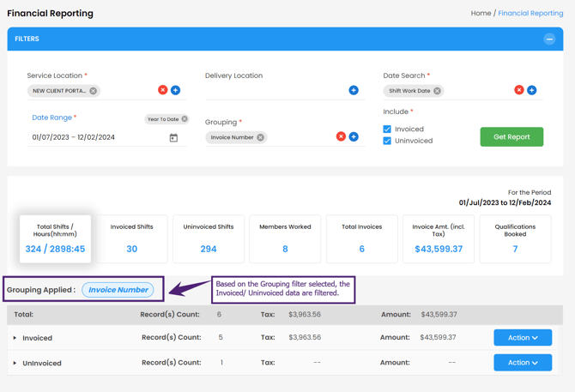Collapse the Filters panel with minus icon

549,39
